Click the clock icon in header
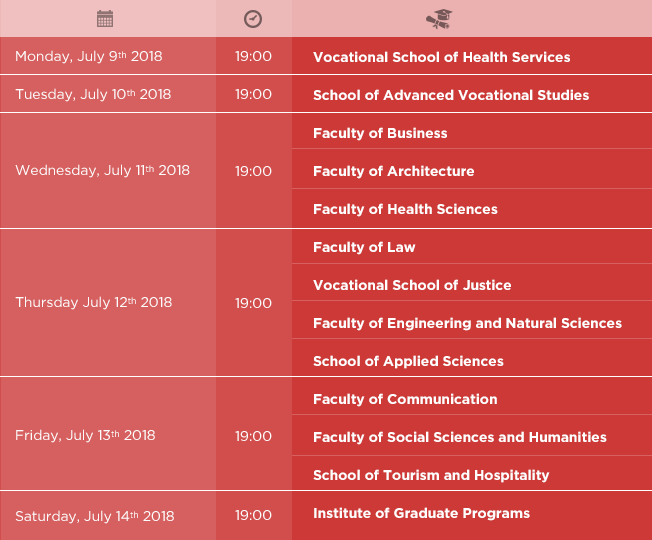Viewport: 652px width, 540px height. coord(253,19)
